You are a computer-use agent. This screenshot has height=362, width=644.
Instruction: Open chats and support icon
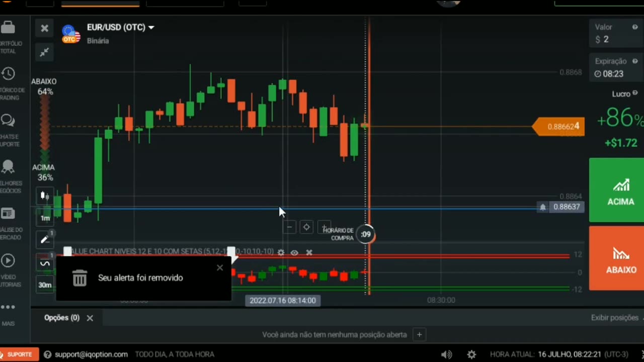(8, 121)
